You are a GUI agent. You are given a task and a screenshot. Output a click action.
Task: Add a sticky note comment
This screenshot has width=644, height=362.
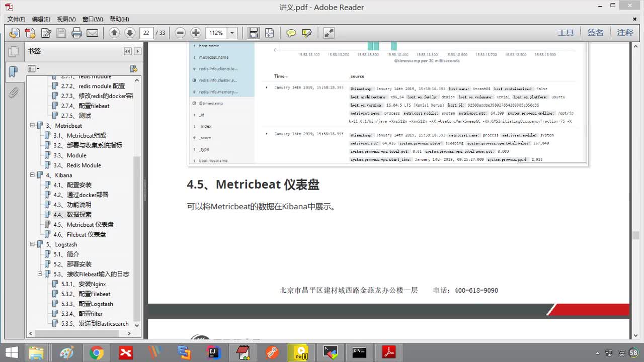pyautogui.click(x=291, y=33)
